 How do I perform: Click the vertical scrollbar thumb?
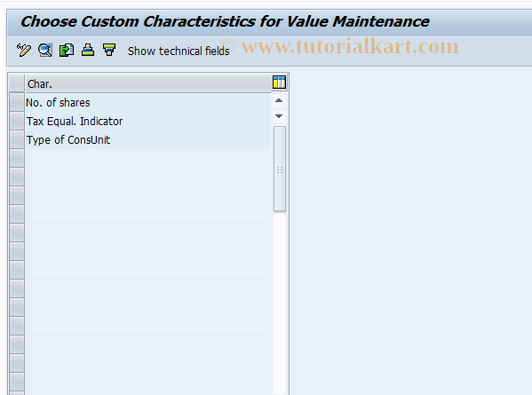point(280,169)
